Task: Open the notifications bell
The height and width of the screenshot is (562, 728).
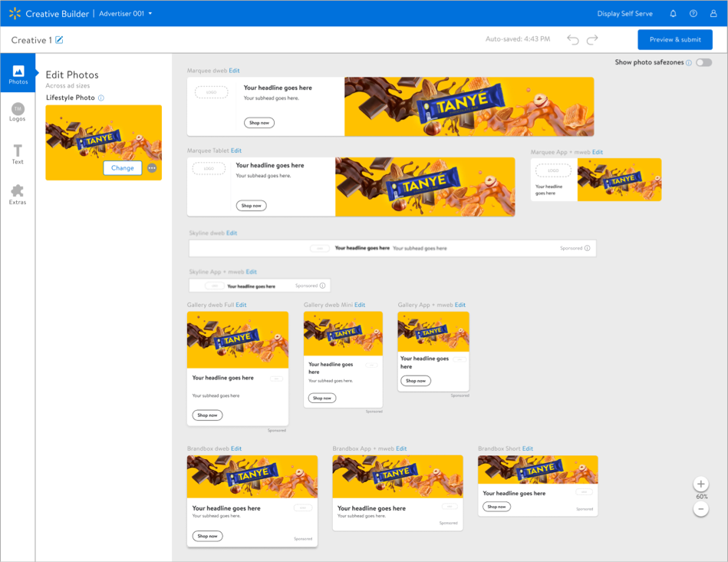Action: [x=674, y=14]
